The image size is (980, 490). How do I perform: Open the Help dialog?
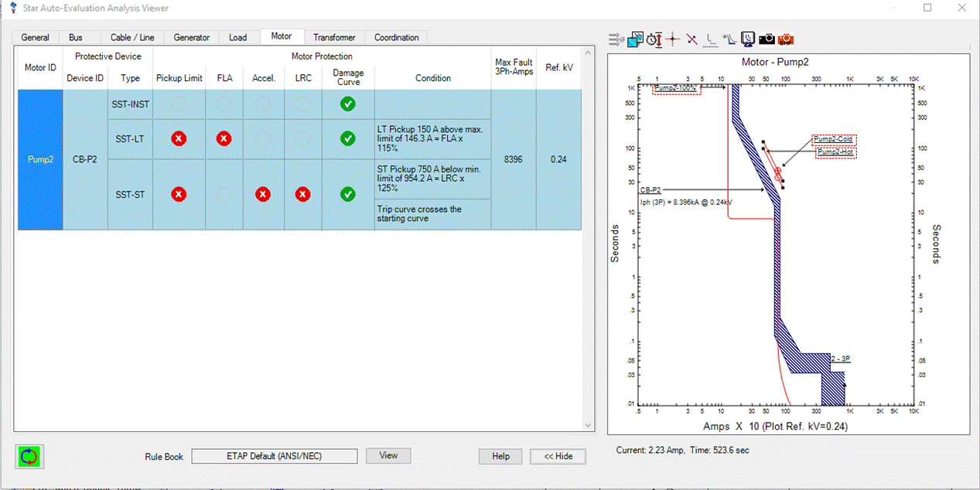click(500, 456)
